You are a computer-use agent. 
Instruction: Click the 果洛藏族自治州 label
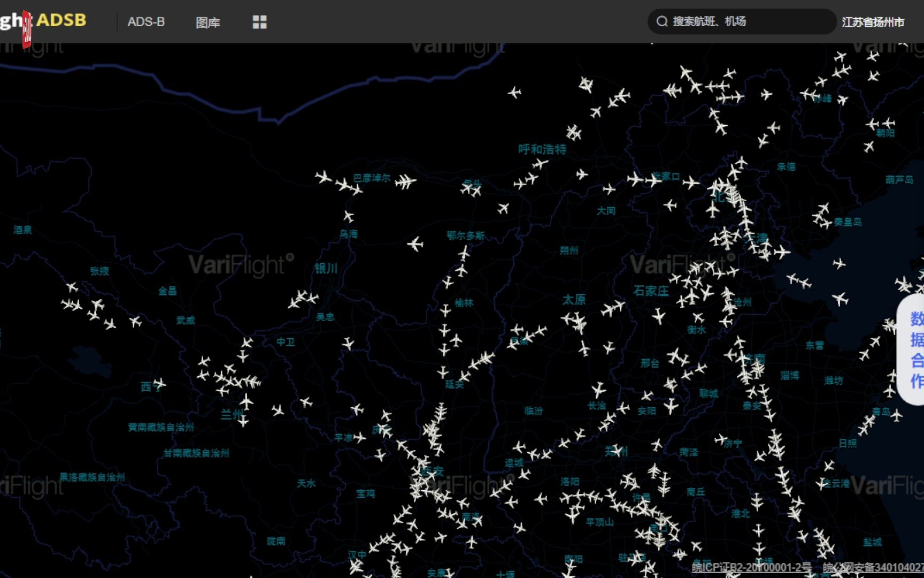pyautogui.click(x=92, y=477)
